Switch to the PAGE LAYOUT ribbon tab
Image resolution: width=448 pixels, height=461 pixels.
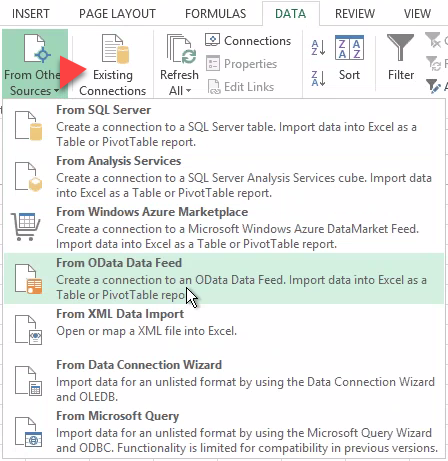tap(117, 14)
